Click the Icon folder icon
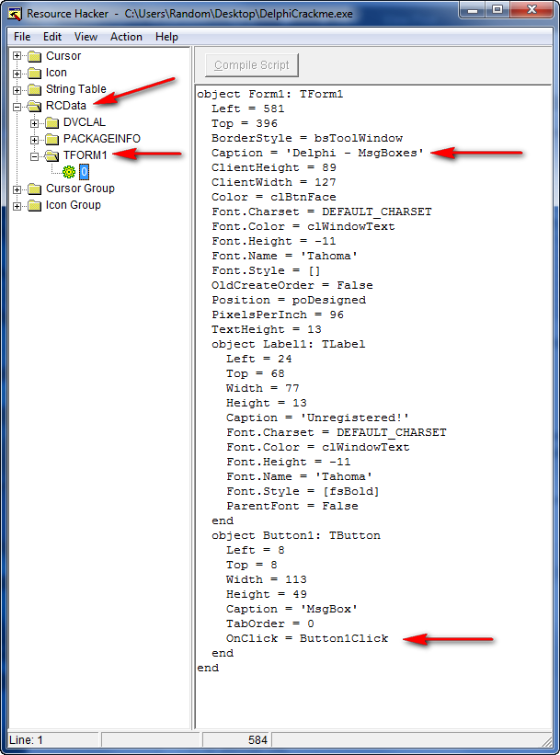The image size is (560, 755). (35, 73)
